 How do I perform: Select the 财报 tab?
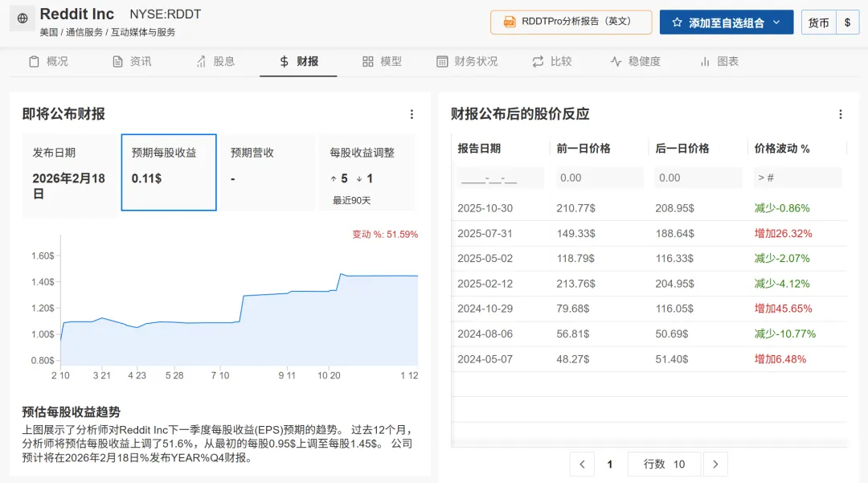298,61
